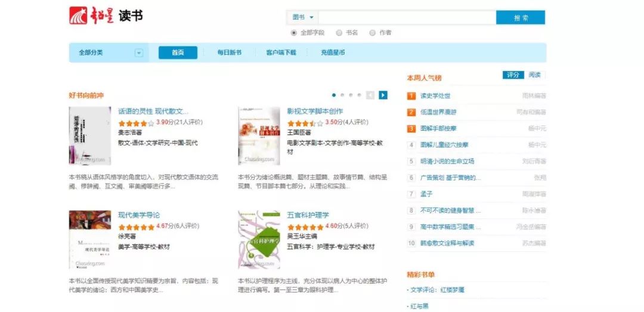Select the 作者 radio button
The image size is (644, 312).
pos(372,33)
